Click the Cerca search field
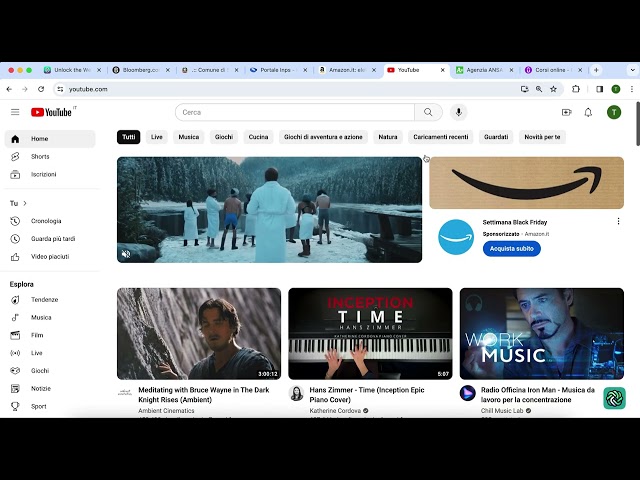Screen dimensions: 640x480 [x=295, y=112]
